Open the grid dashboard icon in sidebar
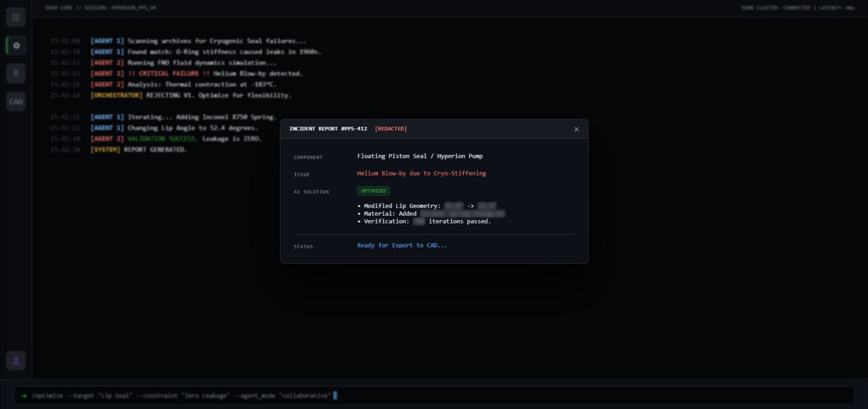This screenshot has width=868, height=409. 16,18
